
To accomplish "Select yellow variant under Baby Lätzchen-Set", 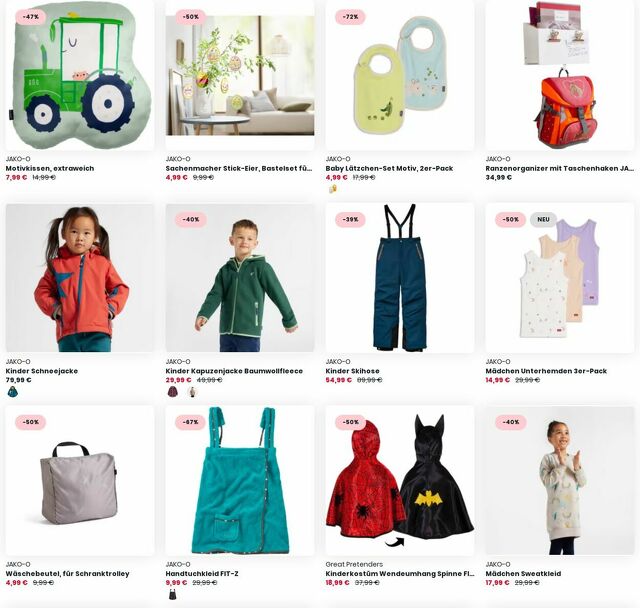I will (x=333, y=189).
